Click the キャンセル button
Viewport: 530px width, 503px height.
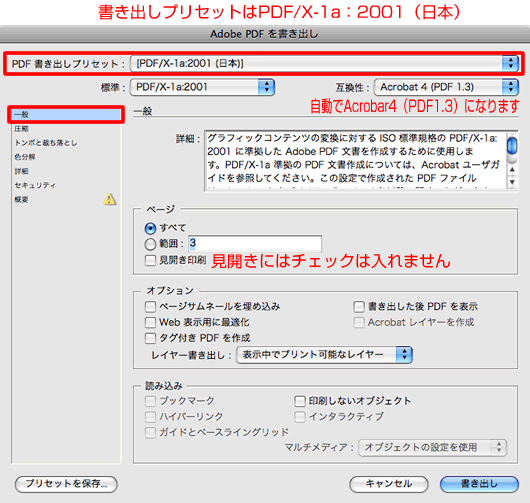click(x=389, y=484)
